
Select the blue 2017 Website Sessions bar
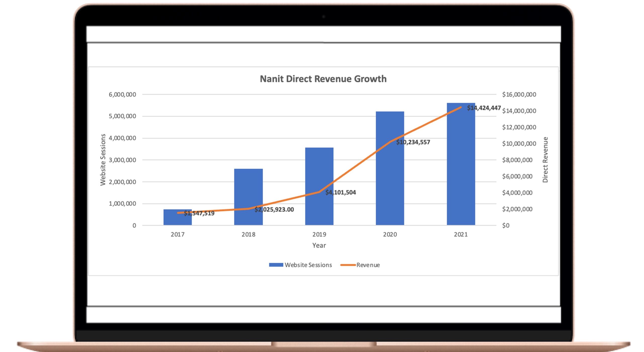(178, 217)
